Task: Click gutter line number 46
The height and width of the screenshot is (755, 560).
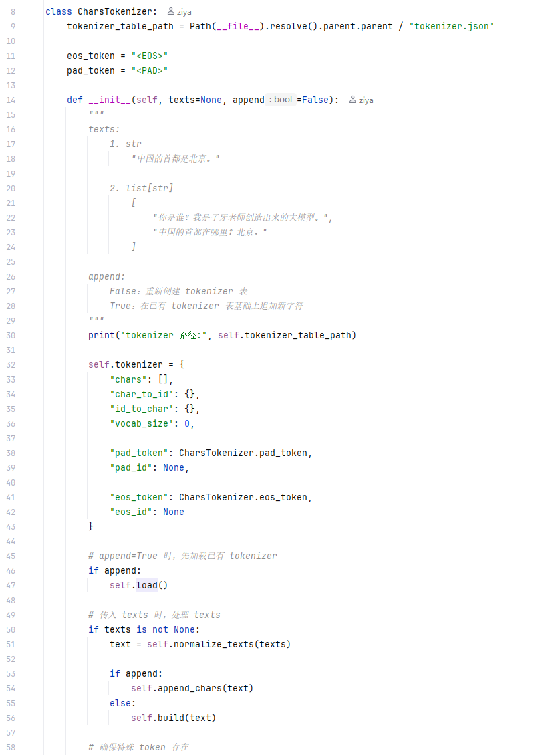Action: click(11, 571)
